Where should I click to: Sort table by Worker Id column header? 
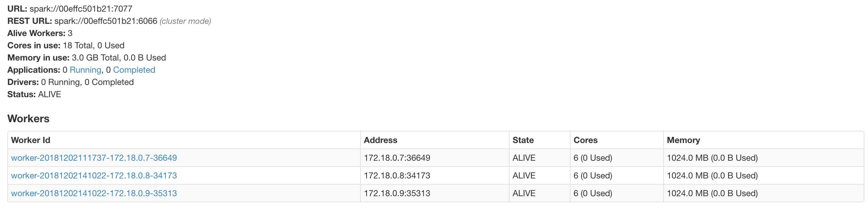(30, 140)
